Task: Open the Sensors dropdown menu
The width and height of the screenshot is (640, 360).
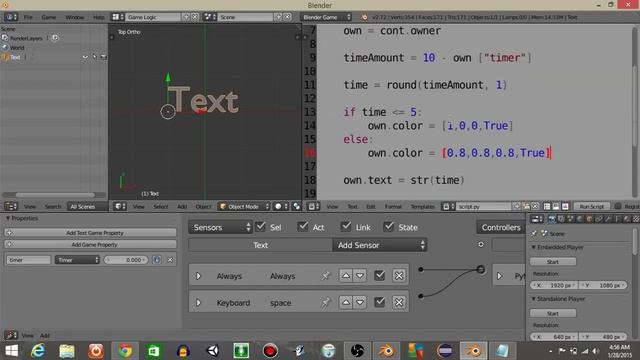Action: pos(220,227)
